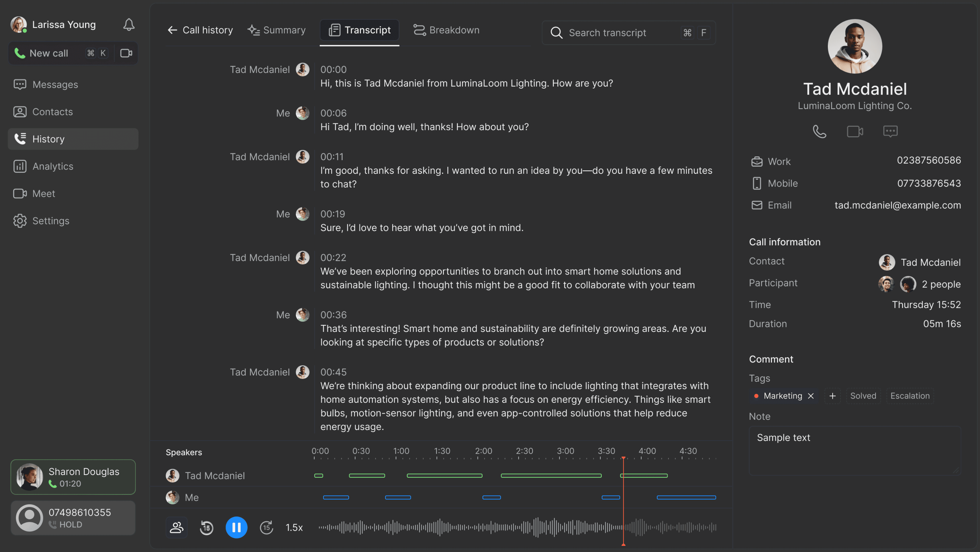Seek in the audio waveform
Image resolution: width=980 pixels, height=552 pixels.
point(495,527)
